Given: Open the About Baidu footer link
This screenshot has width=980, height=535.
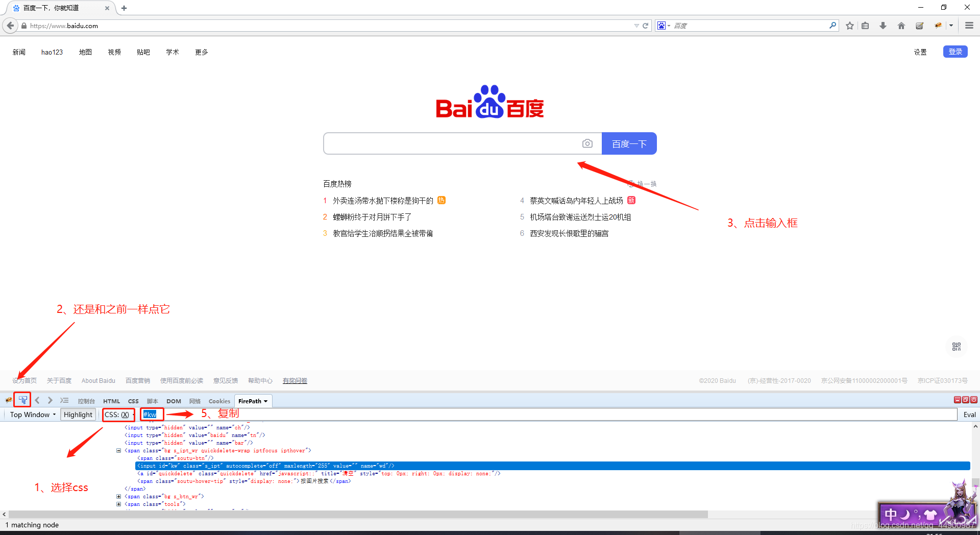Looking at the screenshot, I should click(99, 381).
